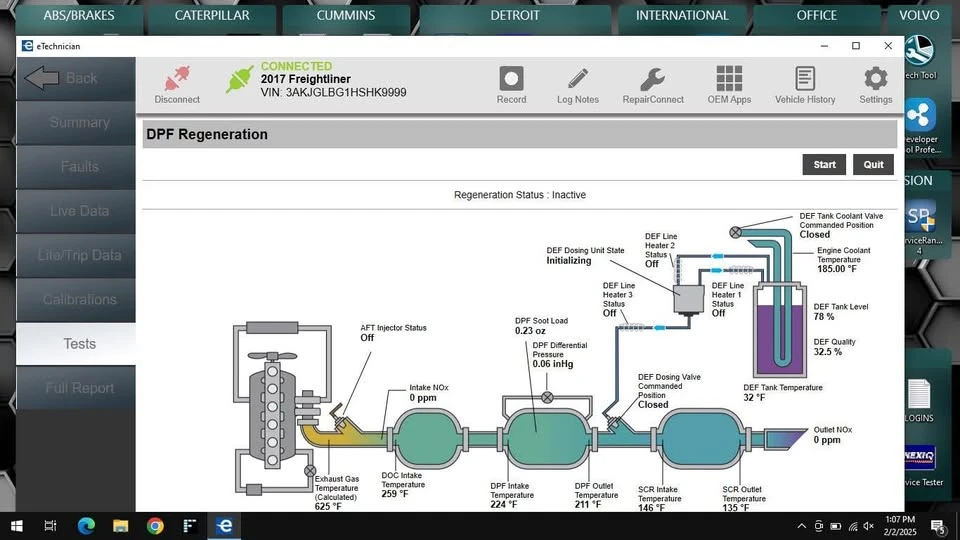
Task: Click the 'DPF Regeneration' heading
Action: (207, 135)
